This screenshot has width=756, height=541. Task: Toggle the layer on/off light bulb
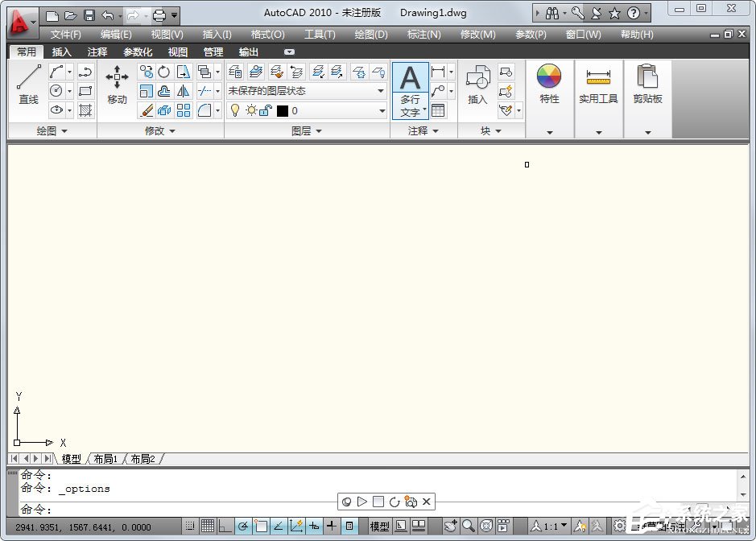[234, 110]
